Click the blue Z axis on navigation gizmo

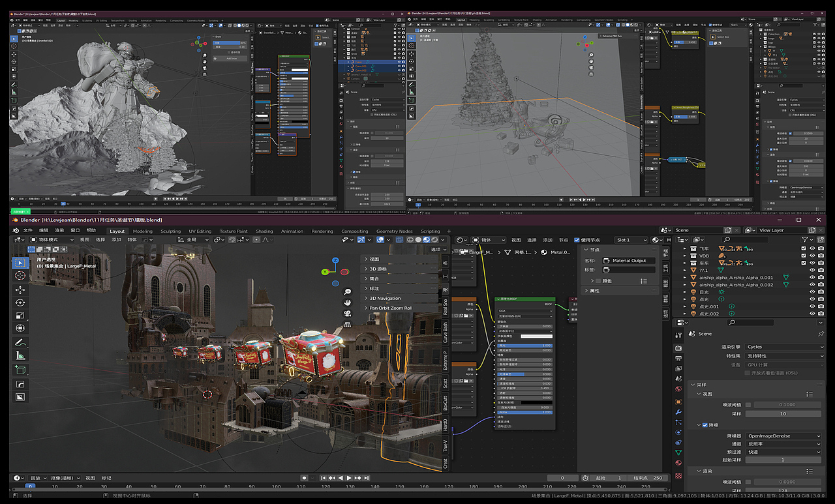click(x=335, y=259)
